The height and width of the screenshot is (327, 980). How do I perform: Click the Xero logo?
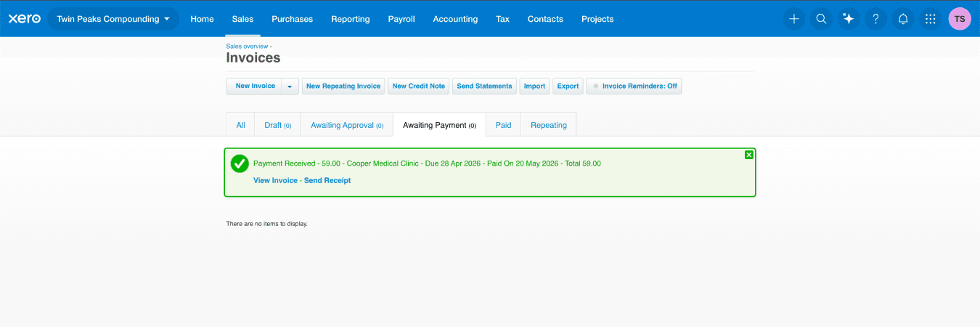pos(24,19)
